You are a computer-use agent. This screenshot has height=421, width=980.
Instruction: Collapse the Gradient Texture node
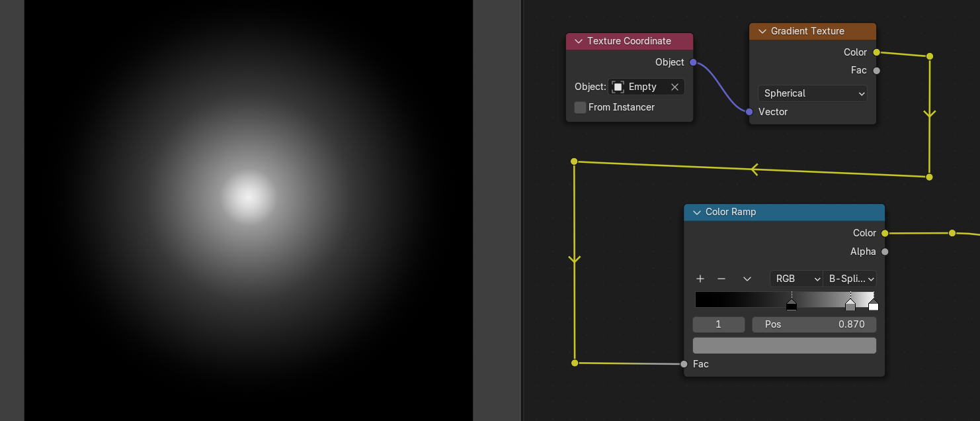[x=762, y=31]
